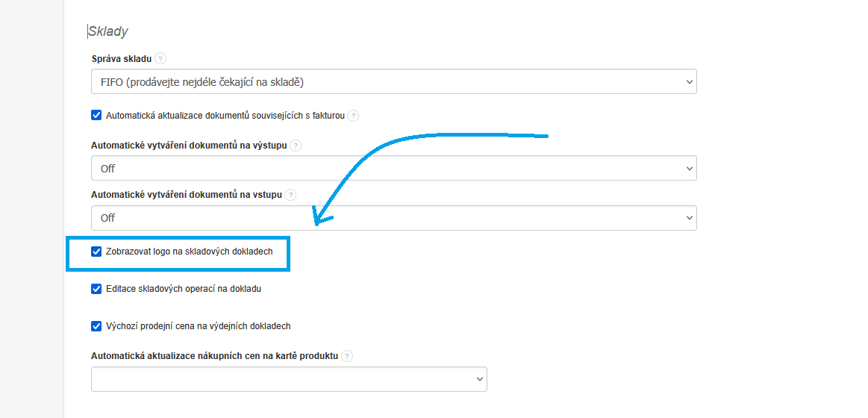The height and width of the screenshot is (418, 868).
Task: Click label text Výchozí prodejní cena na výdejních dokladech
Action: coord(199,325)
